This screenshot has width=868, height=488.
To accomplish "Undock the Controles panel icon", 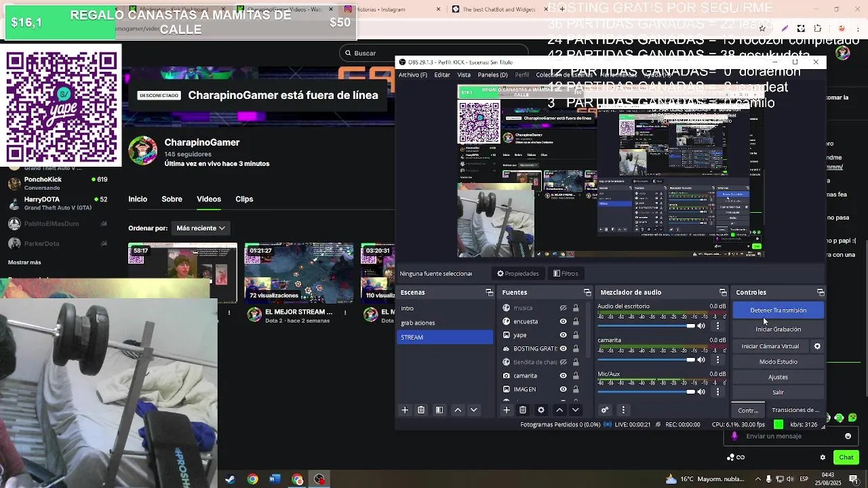I will (x=821, y=292).
